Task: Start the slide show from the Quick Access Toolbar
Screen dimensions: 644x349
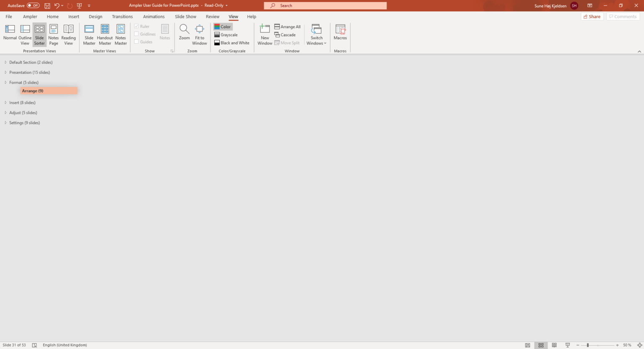Action: click(79, 5)
